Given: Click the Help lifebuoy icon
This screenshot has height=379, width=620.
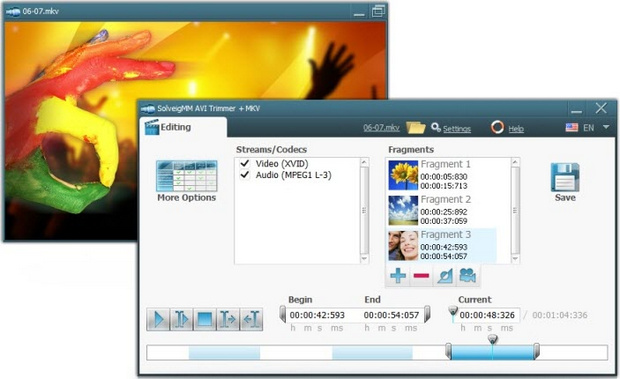Looking at the screenshot, I should click(497, 127).
